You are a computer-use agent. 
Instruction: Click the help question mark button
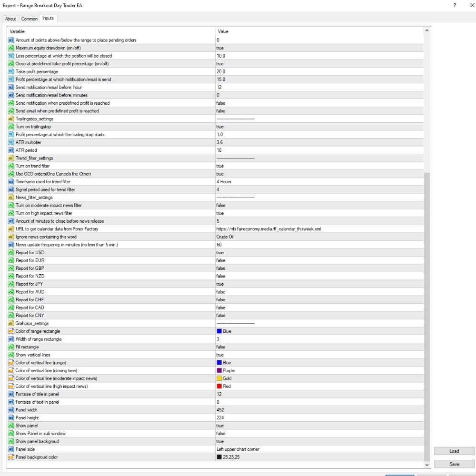pos(455,5)
